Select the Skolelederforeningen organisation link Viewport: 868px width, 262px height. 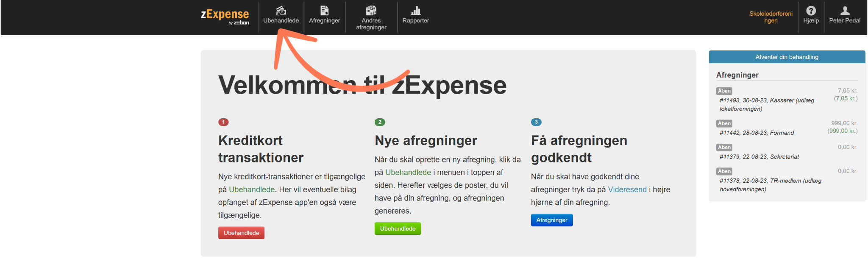coord(771,17)
